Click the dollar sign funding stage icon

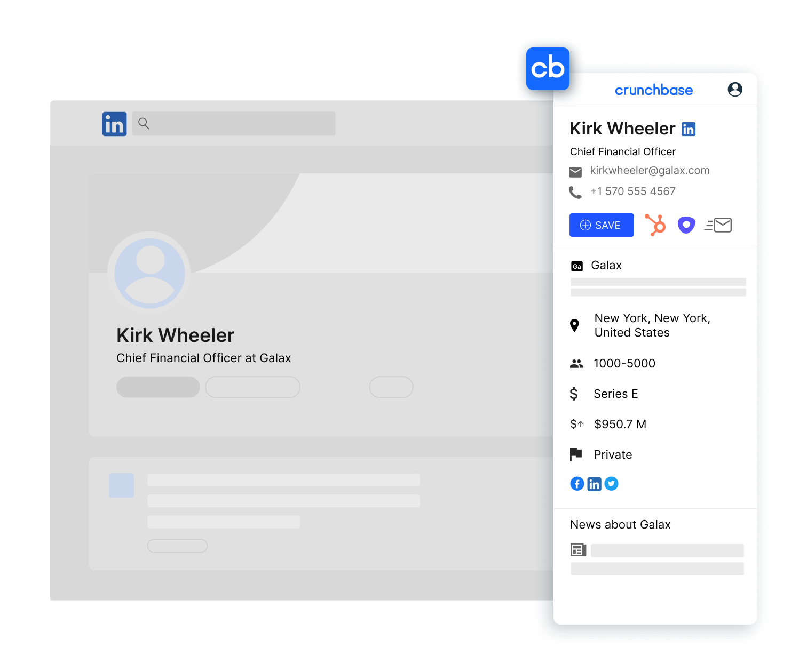coord(574,394)
